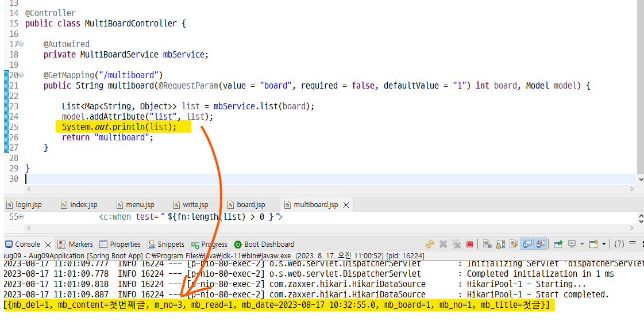Select the multiboard.jsp editor tab
The image size is (644, 321).
(x=315, y=204)
